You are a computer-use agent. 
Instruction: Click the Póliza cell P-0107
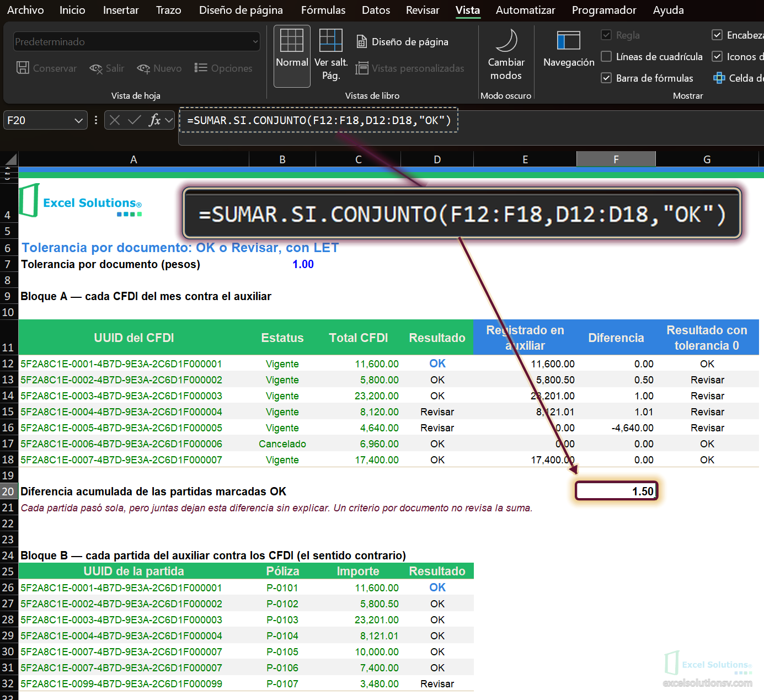[282, 684]
